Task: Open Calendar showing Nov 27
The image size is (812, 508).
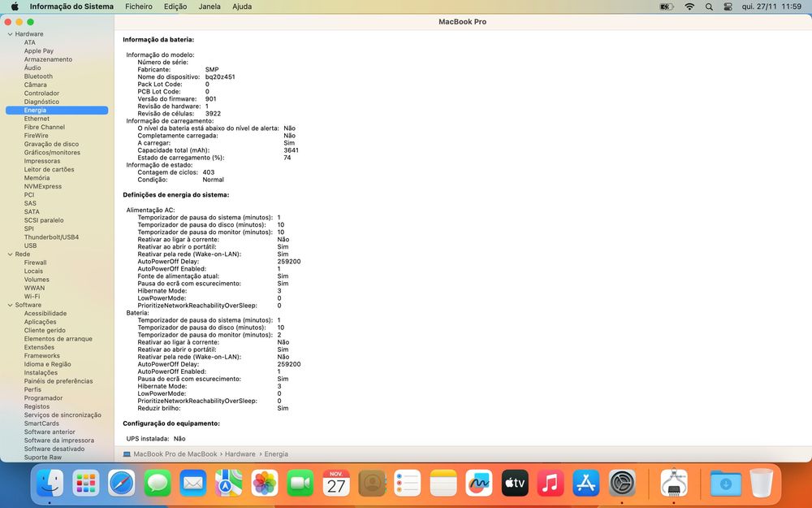Action: pyautogui.click(x=336, y=483)
